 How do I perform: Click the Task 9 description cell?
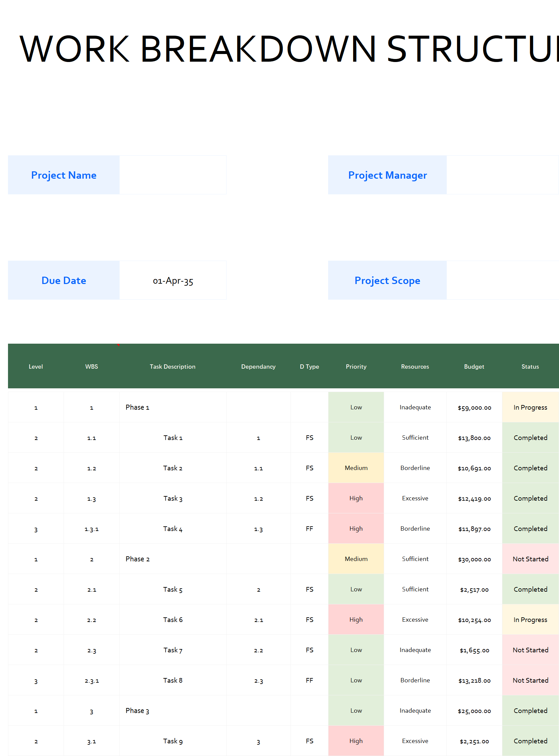click(173, 741)
